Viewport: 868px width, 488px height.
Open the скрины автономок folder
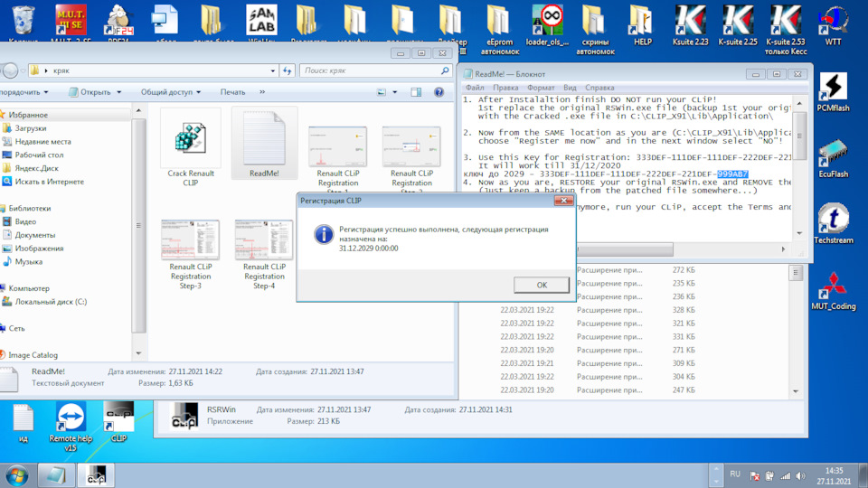click(x=595, y=30)
